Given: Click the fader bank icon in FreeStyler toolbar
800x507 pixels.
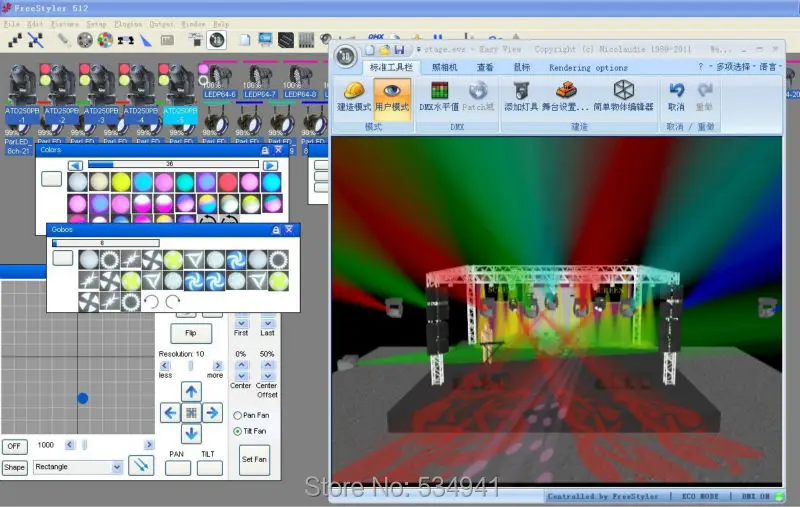Looking at the screenshot, I should [306, 40].
